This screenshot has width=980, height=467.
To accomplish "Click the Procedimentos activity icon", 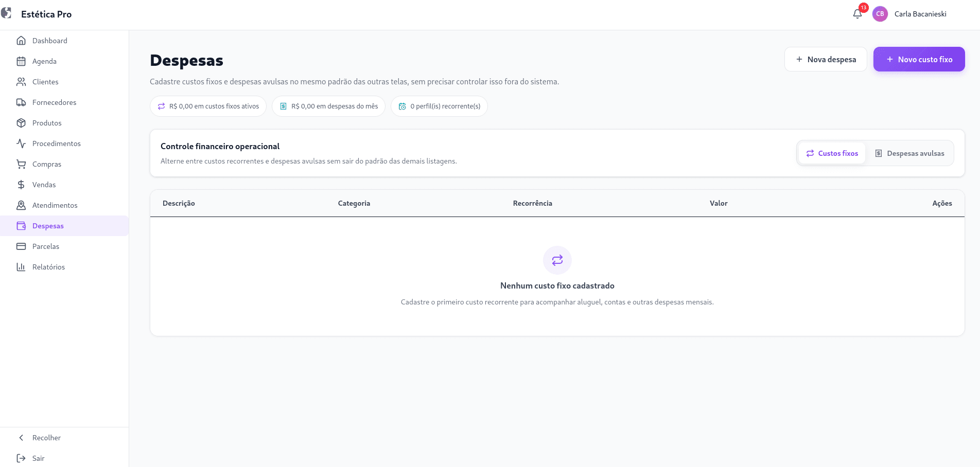I will click(x=21, y=143).
